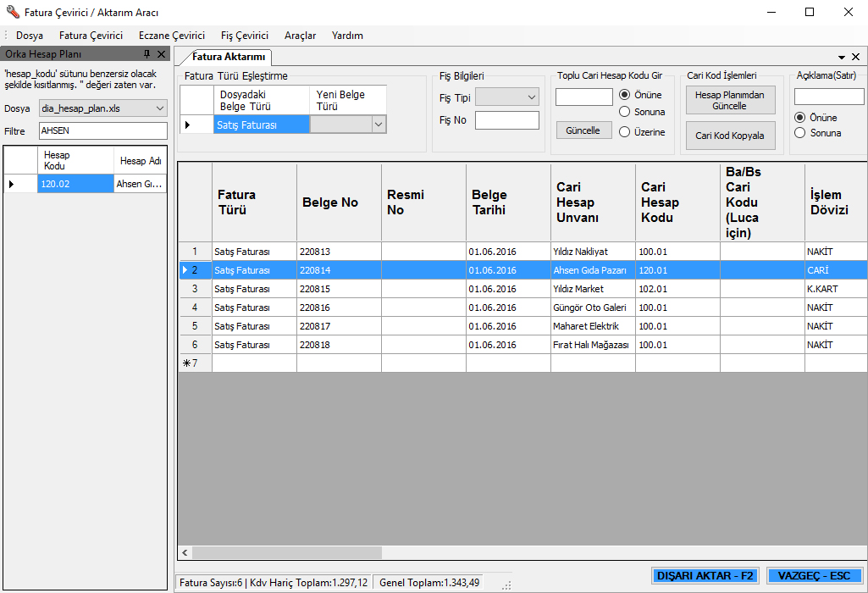Click the new row 7 header marker

tap(195, 363)
